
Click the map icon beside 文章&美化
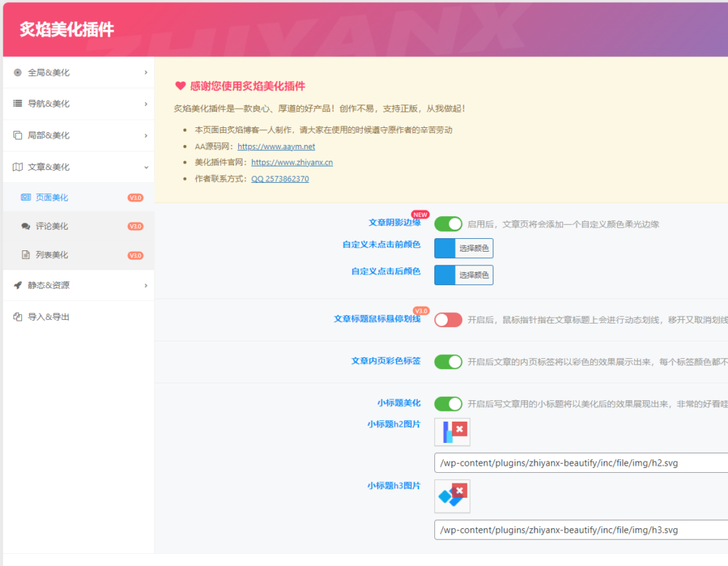pyautogui.click(x=18, y=167)
